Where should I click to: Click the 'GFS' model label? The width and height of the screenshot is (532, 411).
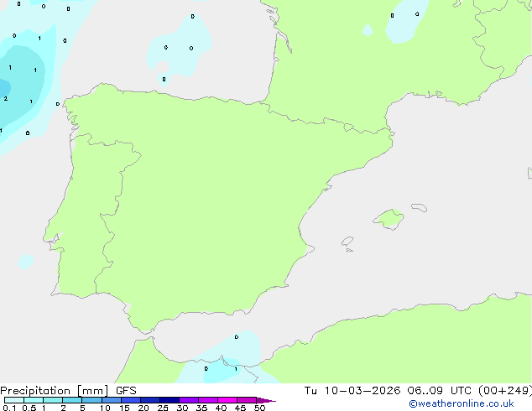point(126,391)
